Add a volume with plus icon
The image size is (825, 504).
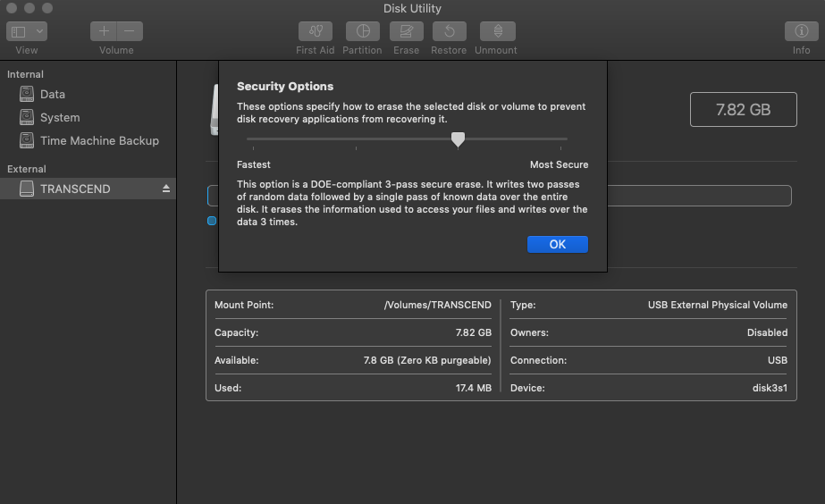point(104,31)
